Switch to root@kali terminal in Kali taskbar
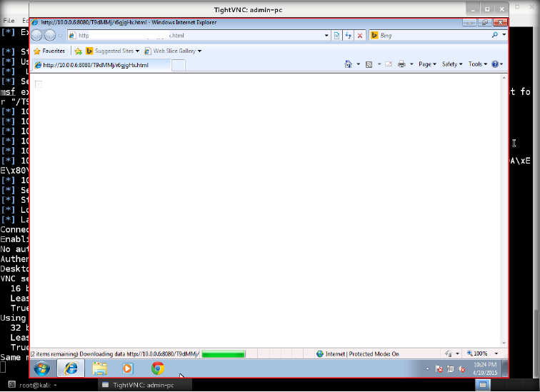The height and width of the screenshot is (392, 540). (33, 385)
